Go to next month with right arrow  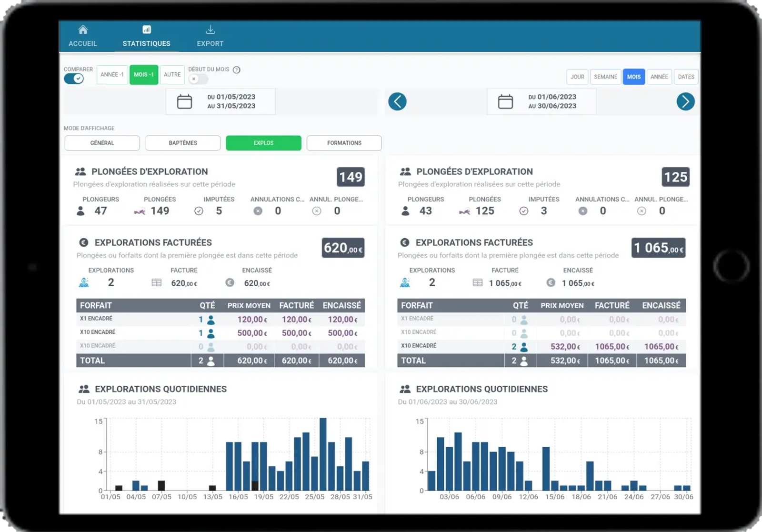pyautogui.click(x=685, y=101)
